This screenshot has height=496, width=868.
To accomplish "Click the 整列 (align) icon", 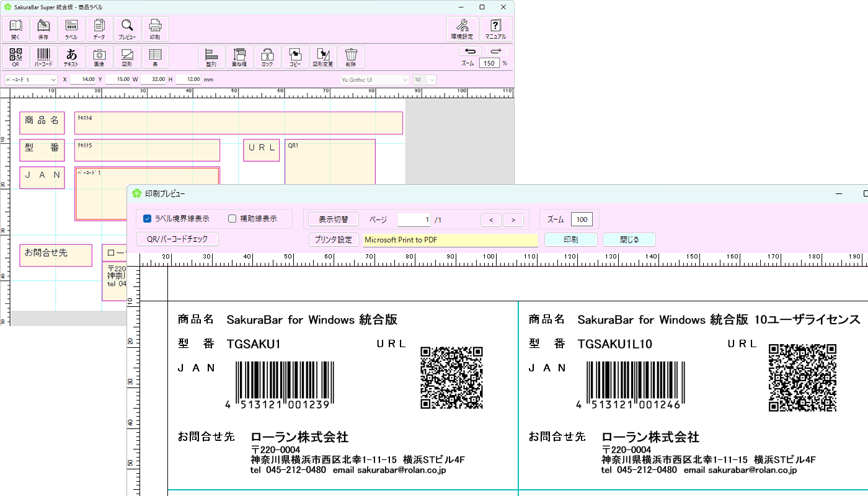I will pos(211,56).
